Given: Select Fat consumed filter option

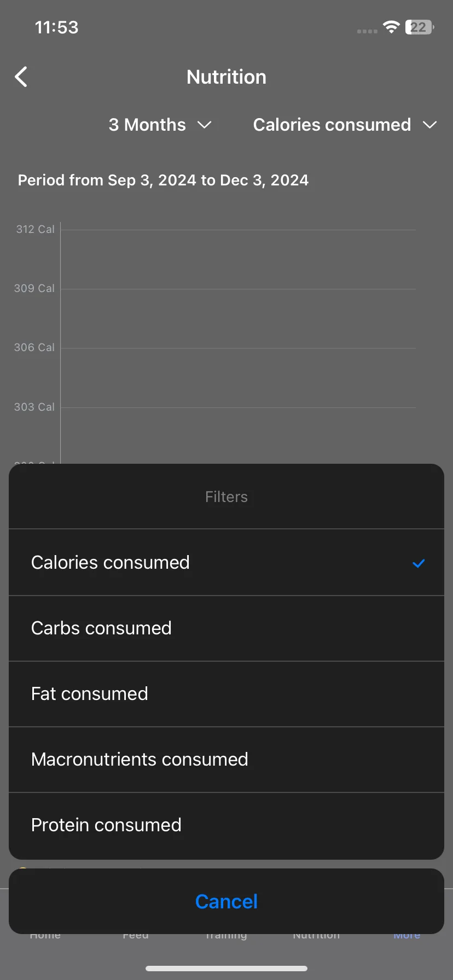Looking at the screenshot, I should (x=226, y=694).
